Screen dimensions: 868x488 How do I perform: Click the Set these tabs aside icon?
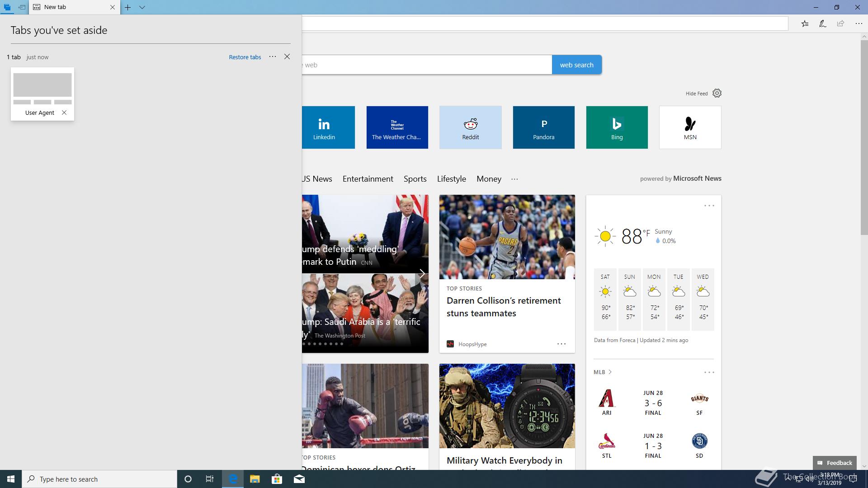pyautogui.click(x=21, y=7)
